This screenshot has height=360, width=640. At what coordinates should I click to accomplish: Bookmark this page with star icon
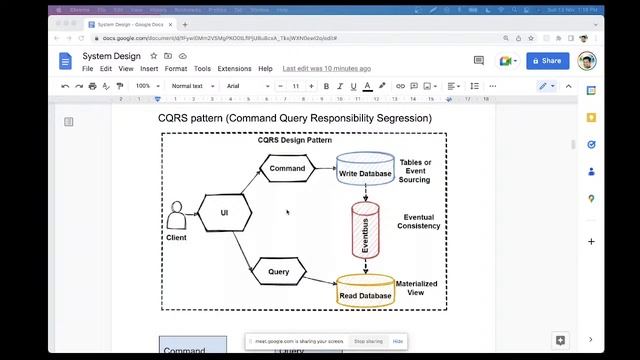[x=531, y=38]
